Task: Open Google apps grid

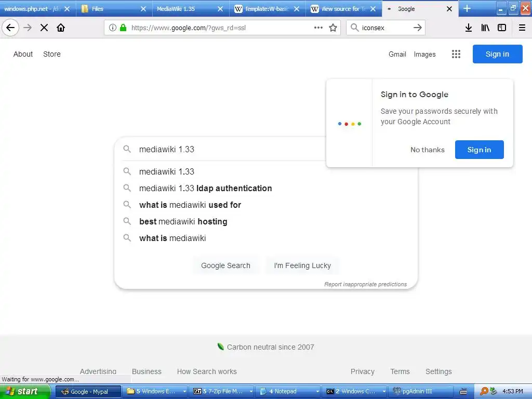Action: pyautogui.click(x=456, y=54)
